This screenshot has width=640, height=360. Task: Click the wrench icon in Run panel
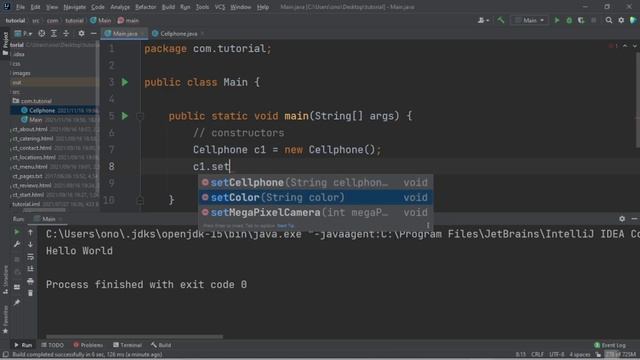pyautogui.click(x=17, y=244)
